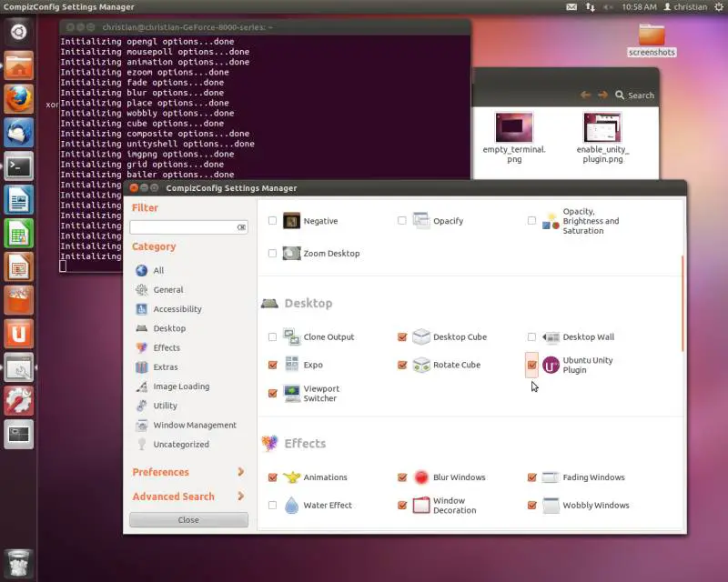
Task: Open Opacity, Brightness and Saturation plugin icon
Action: coord(551,221)
